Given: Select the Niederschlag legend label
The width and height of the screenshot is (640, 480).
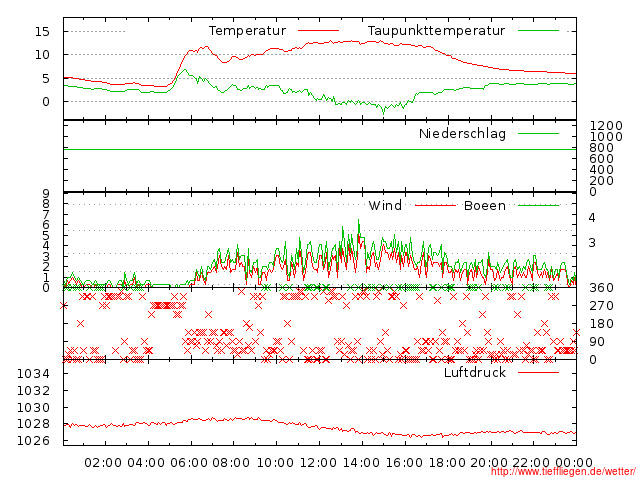Looking at the screenshot, I should point(462,133).
